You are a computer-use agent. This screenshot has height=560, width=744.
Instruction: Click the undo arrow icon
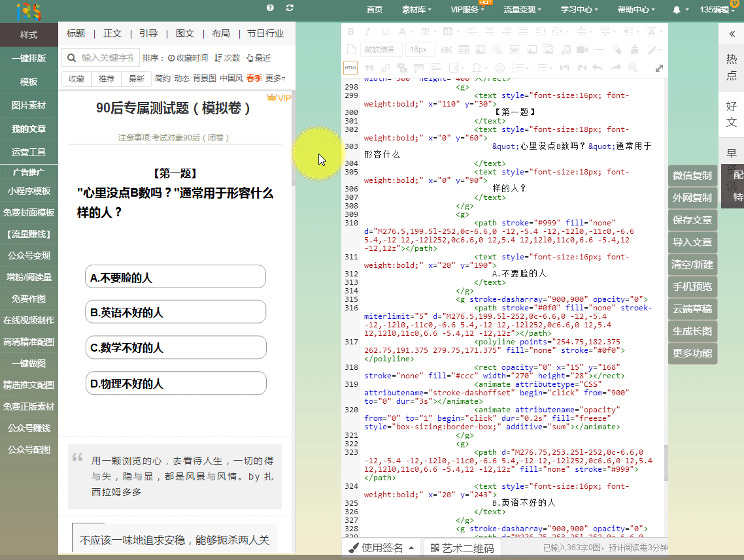tap(597, 68)
